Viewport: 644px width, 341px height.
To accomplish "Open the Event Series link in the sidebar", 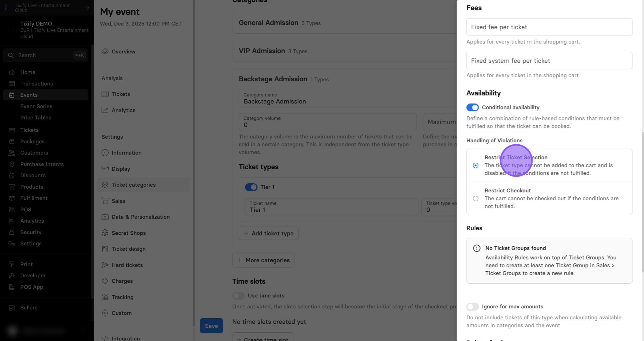I will coord(36,106).
